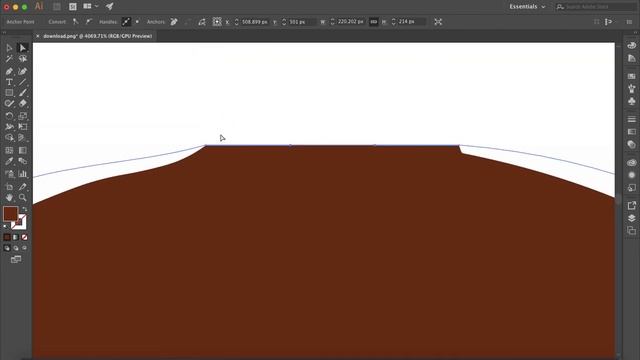Select the Shaper tool

[x=9, y=104]
